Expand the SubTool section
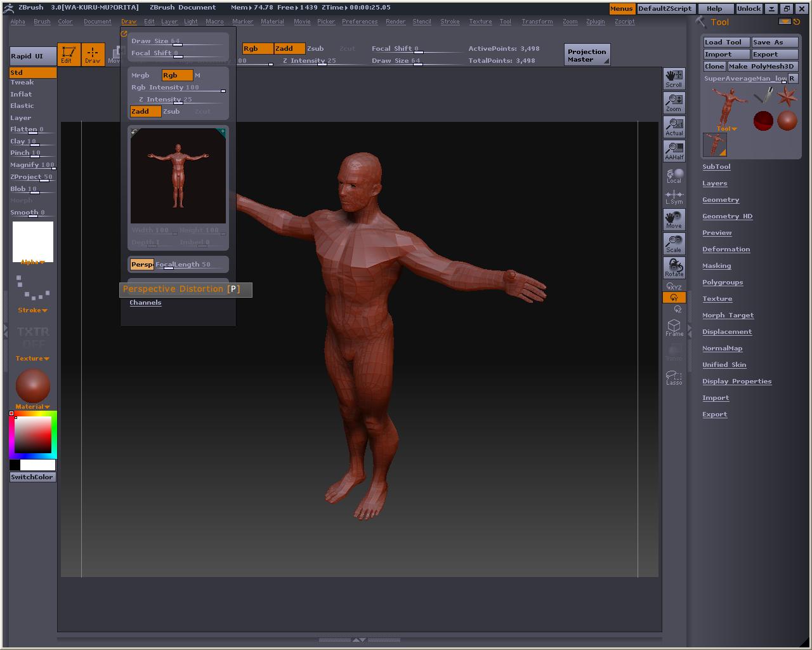Viewport: 812px width, 650px height. point(716,167)
